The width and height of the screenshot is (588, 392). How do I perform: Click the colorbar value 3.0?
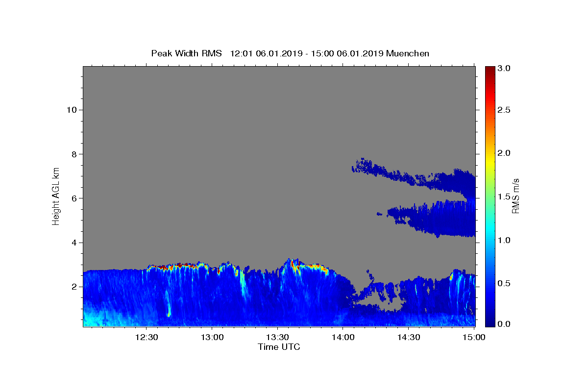coord(504,68)
